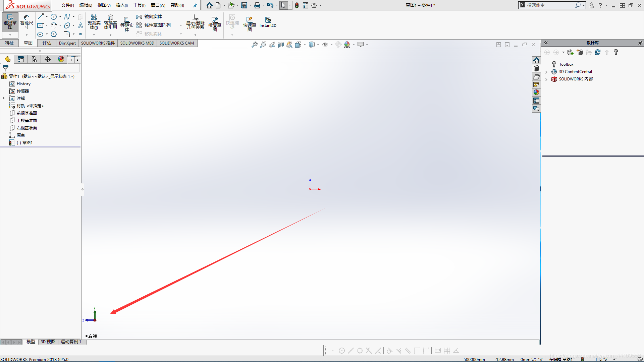
Task: Switch to the 评估 tab
Action: (x=47, y=43)
